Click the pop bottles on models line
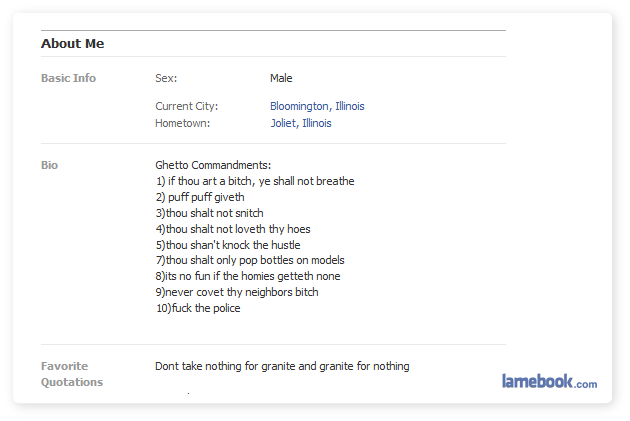 pyautogui.click(x=249, y=260)
